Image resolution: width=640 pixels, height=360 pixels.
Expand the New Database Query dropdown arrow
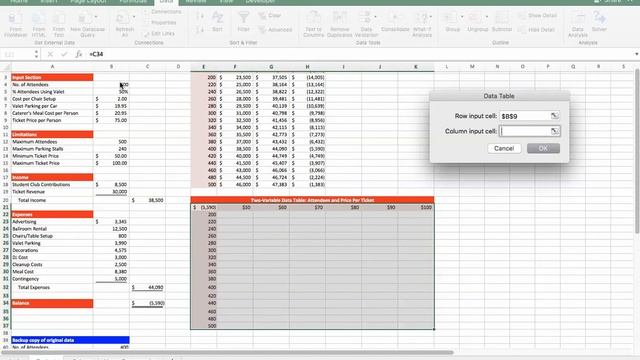pyautogui.click(x=96, y=17)
